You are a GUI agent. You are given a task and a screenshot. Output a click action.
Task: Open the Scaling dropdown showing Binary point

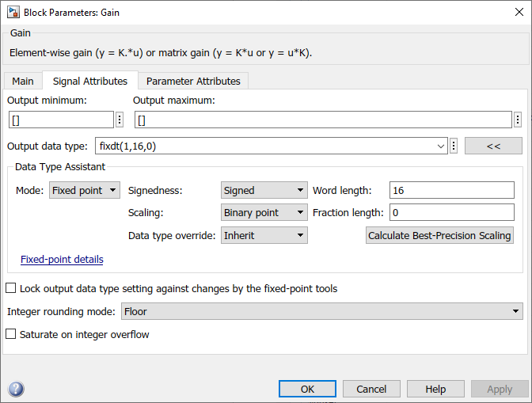(264, 212)
